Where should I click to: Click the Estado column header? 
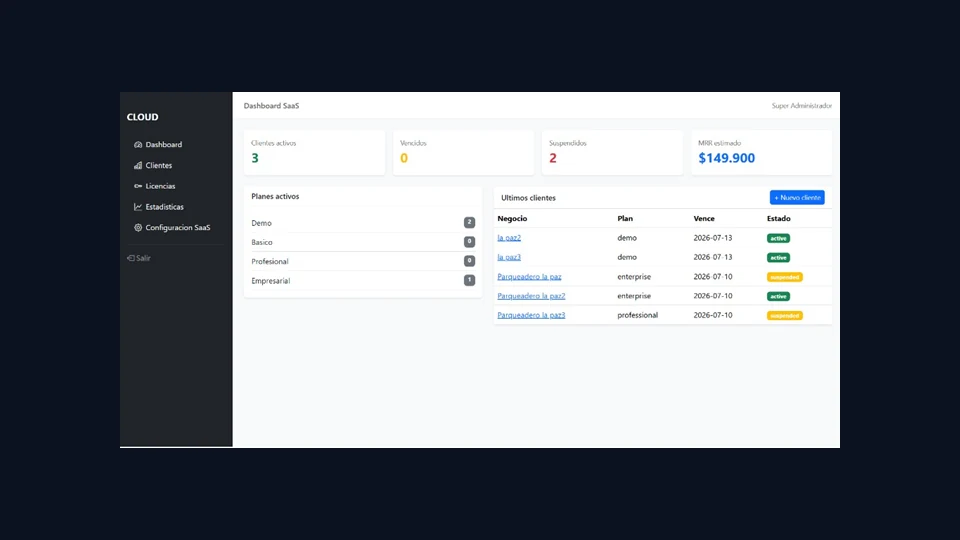[779, 219]
